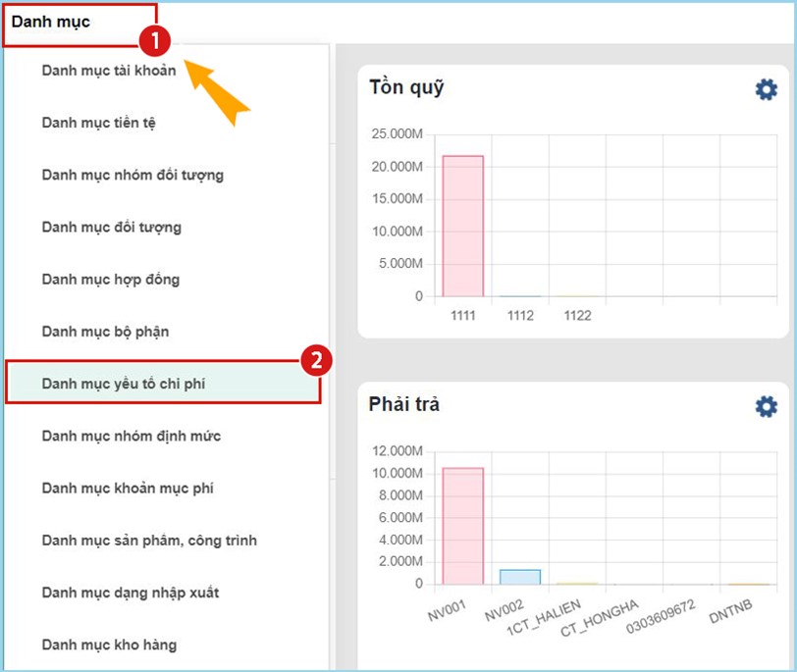Choose Danh mục đối tượng entry

(111, 227)
